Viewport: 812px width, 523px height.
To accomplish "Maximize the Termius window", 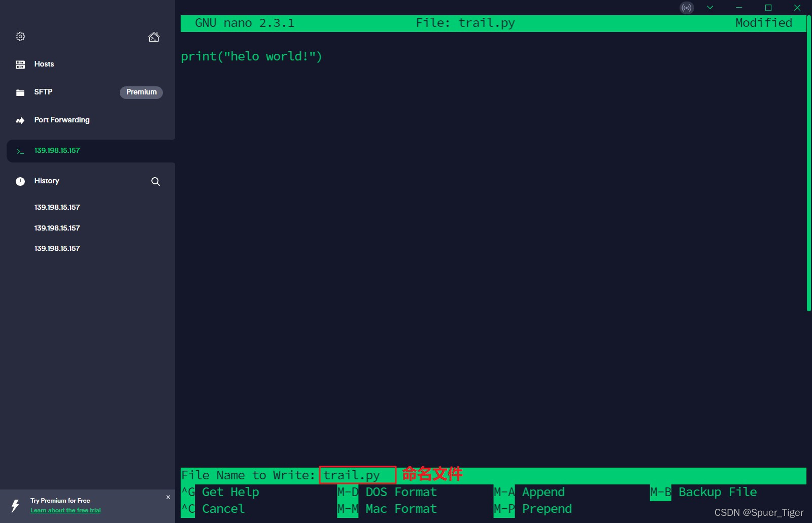I will (x=768, y=8).
